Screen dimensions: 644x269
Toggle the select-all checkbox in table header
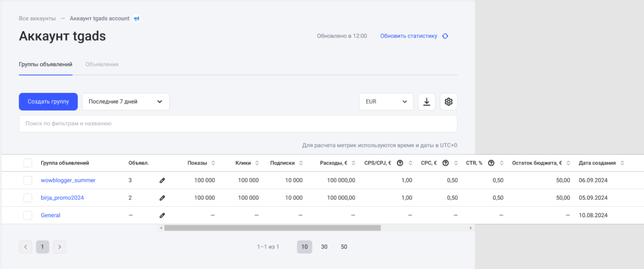pyautogui.click(x=28, y=163)
